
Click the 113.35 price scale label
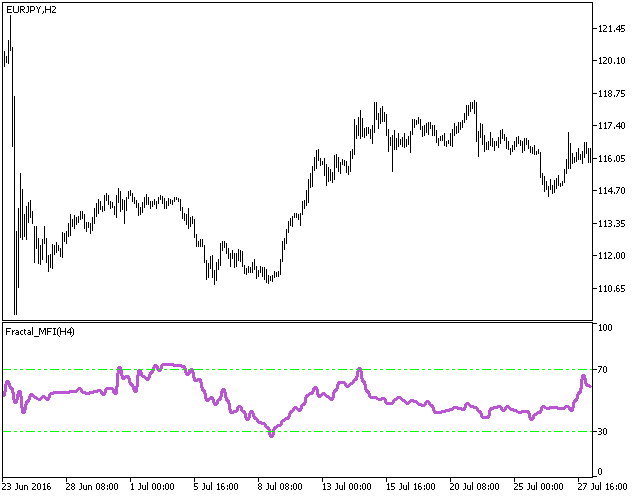pyautogui.click(x=611, y=224)
